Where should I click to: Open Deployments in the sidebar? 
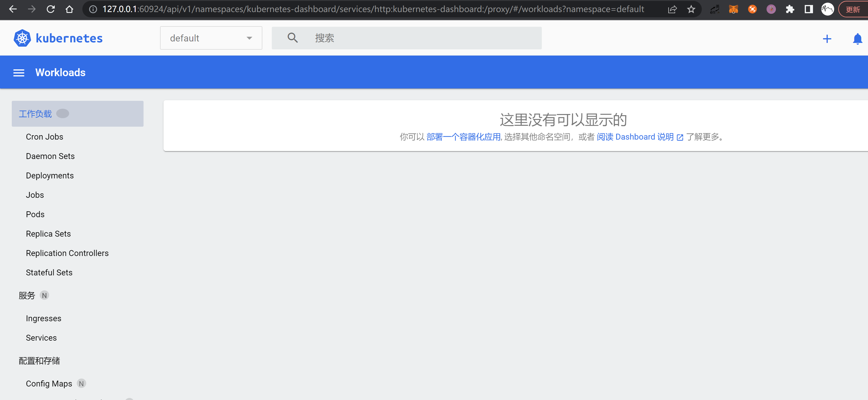[49, 175]
